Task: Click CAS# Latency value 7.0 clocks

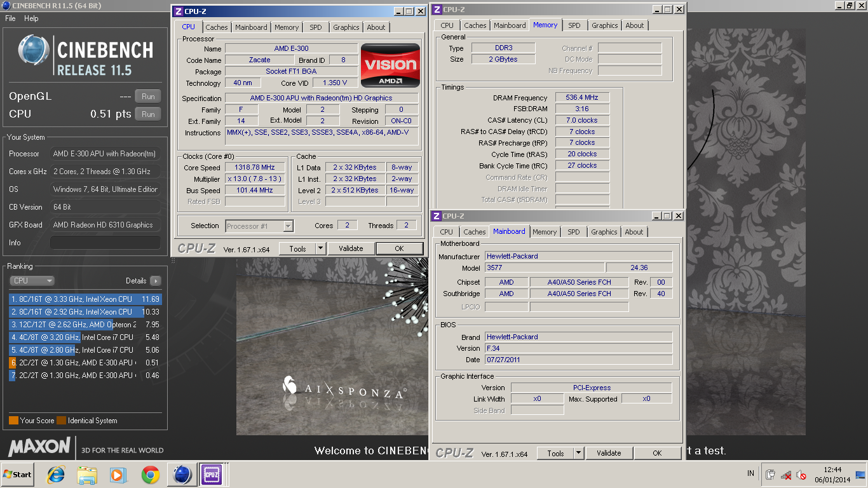Action: 582,120
